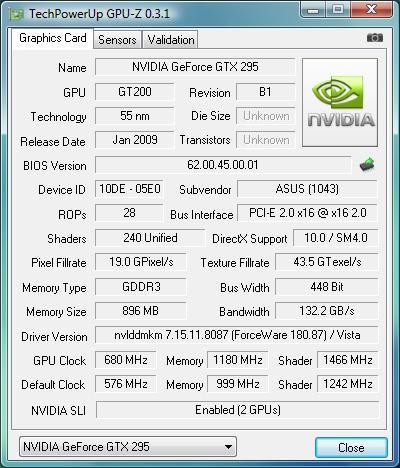Click Bus Width field 448 Bit
The width and height of the screenshot is (400, 468).
coord(327,287)
